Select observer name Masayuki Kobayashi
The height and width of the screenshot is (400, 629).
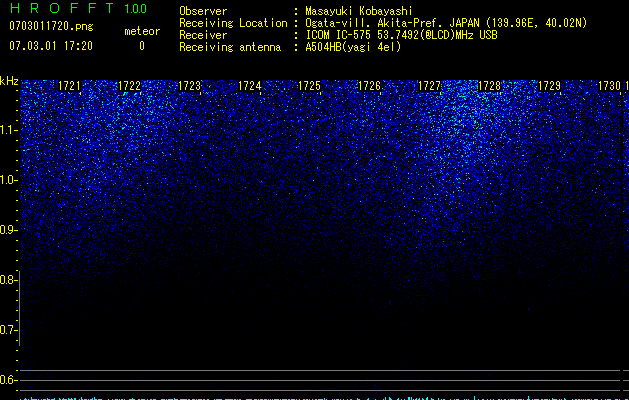click(359, 11)
